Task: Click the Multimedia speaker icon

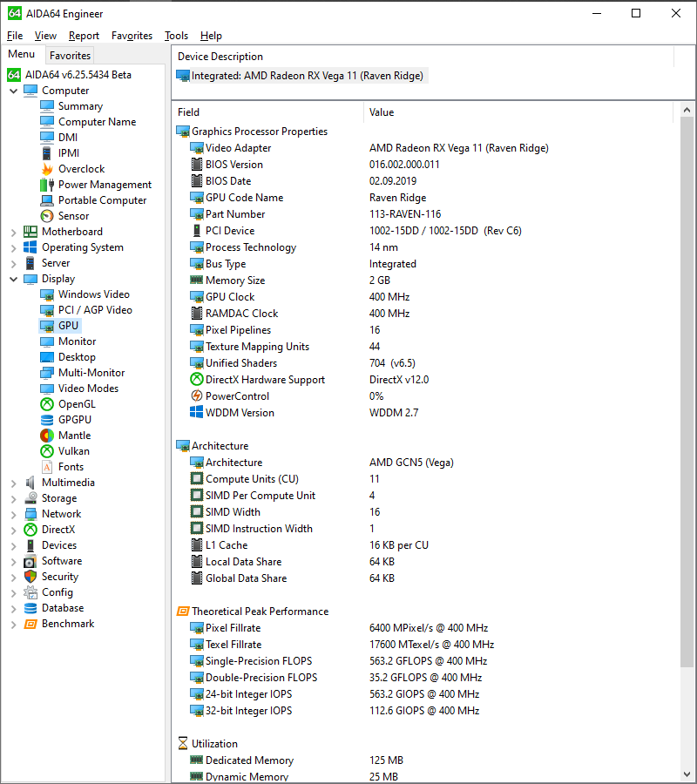Action: click(x=30, y=483)
